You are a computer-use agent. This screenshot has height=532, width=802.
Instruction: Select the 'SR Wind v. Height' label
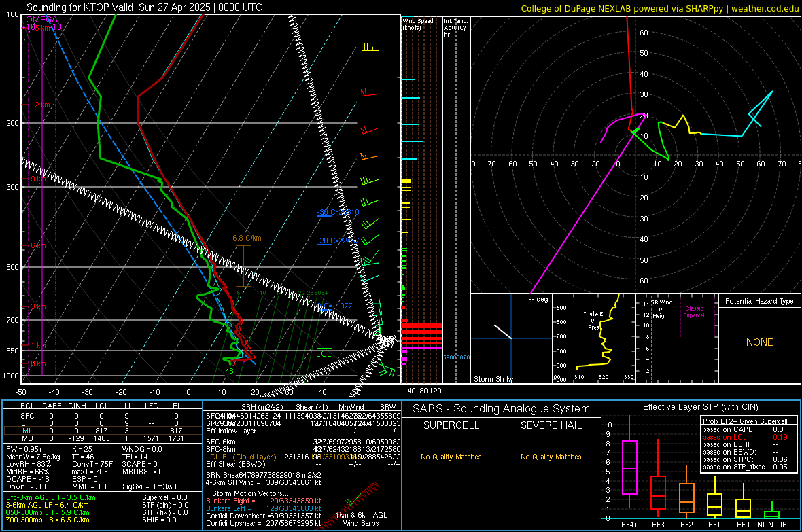click(x=661, y=309)
